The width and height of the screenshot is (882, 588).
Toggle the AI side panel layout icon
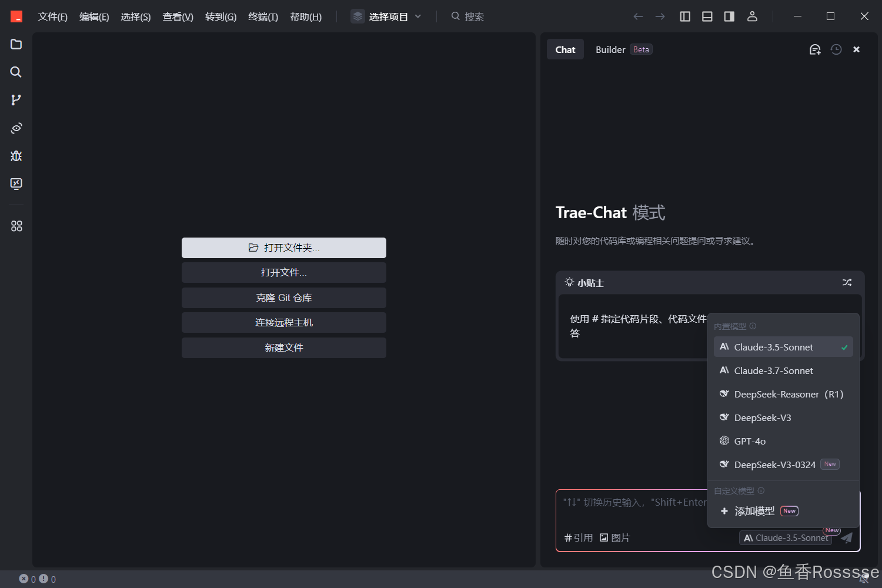coord(729,16)
